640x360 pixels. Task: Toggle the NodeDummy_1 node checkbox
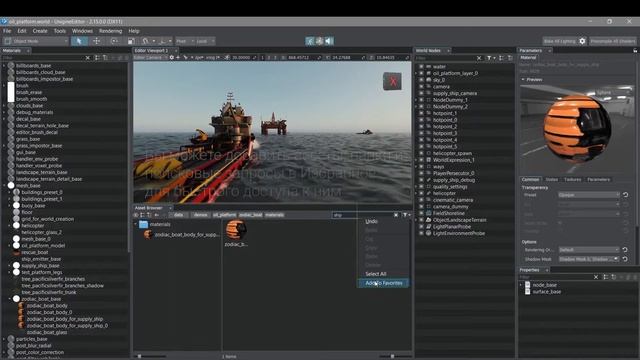click(421, 100)
